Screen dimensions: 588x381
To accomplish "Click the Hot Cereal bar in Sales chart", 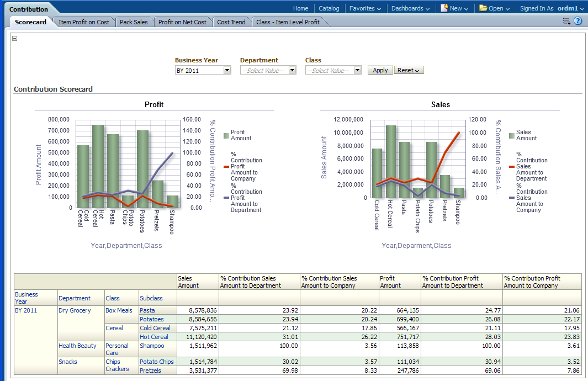I will pos(391,161).
